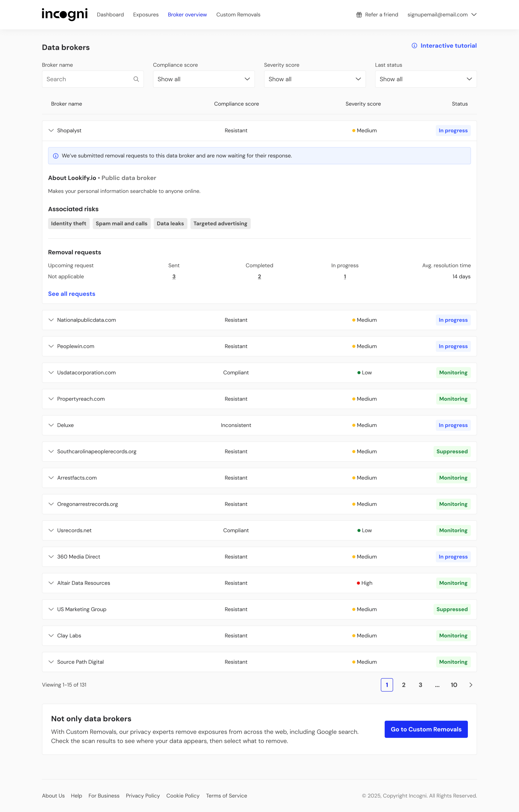The image size is (519, 812).
Task: Click Usrecords.net's Low severity label
Action: 364,530
